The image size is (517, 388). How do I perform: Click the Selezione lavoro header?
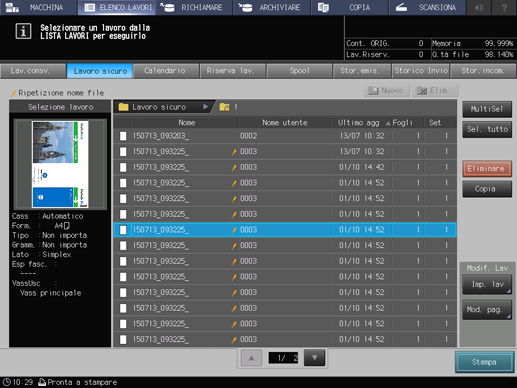point(60,107)
